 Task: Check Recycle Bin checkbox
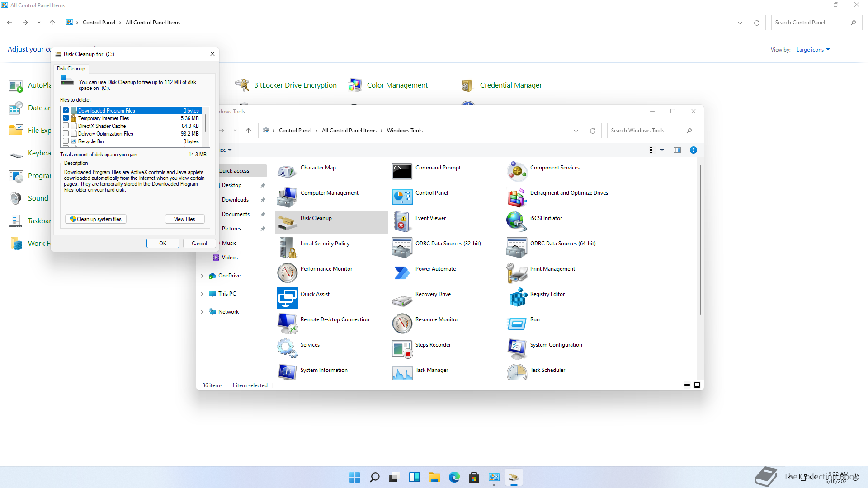[x=66, y=141]
